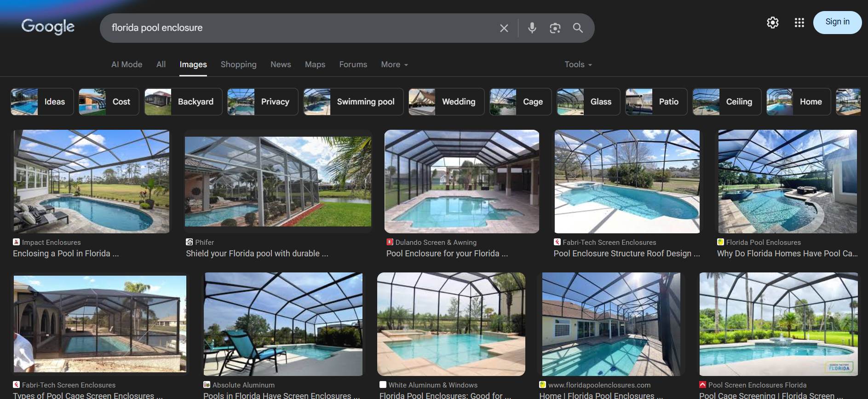Filter images by Patio chip
The image size is (868, 399).
pos(656,102)
